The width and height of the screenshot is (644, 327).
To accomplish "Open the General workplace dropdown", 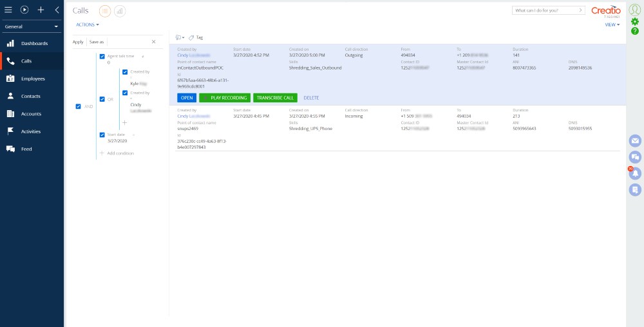I will click(x=32, y=26).
